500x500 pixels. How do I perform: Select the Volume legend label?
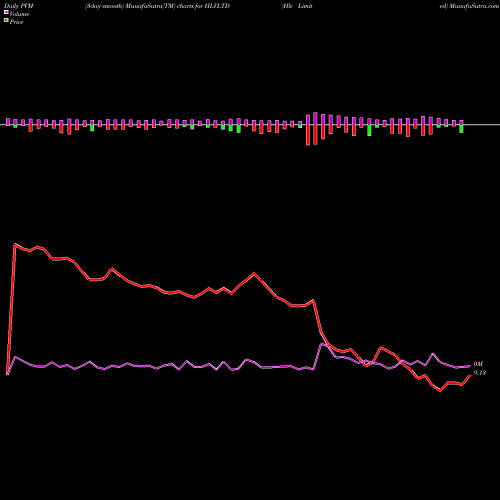pos(19,14)
